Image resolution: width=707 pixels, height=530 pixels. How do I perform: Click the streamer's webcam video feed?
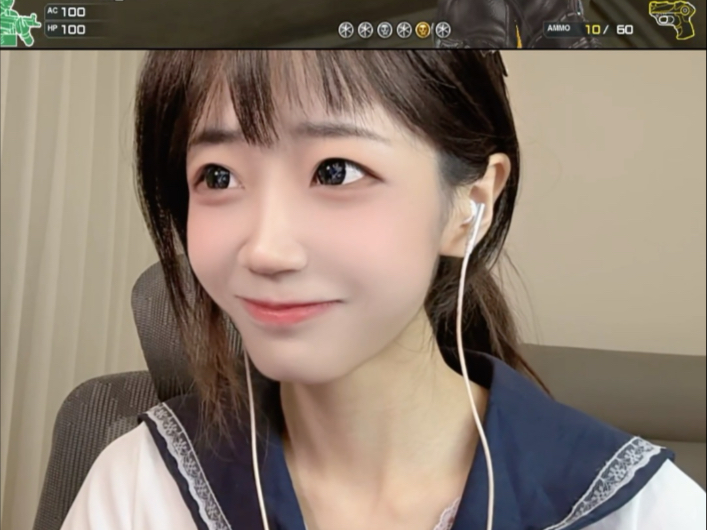coord(353,290)
